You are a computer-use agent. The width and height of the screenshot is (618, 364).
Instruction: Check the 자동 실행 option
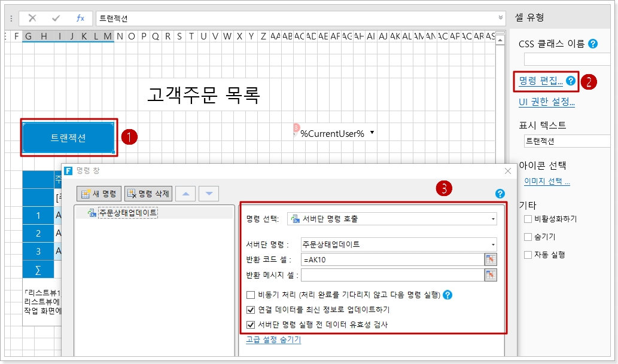(528, 255)
